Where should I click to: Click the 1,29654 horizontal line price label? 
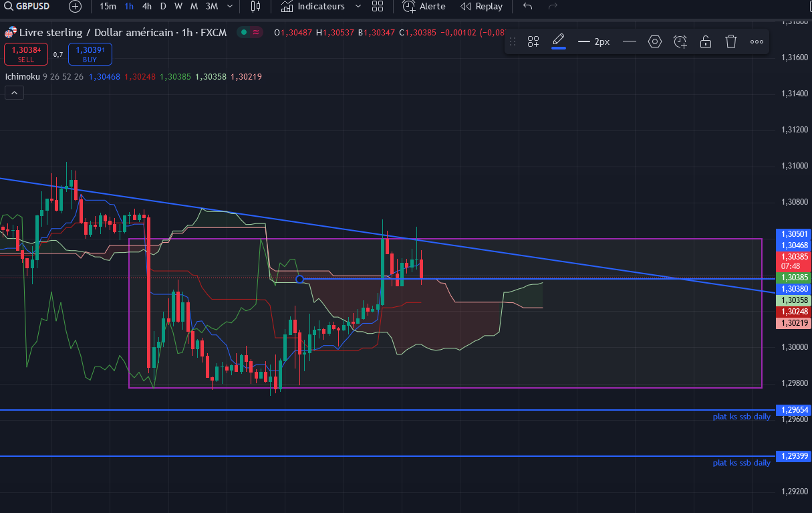point(793,410)
